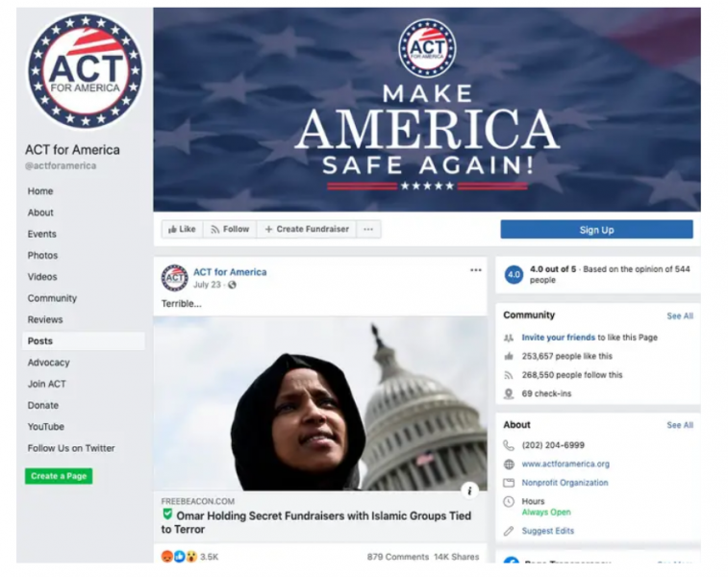Click the Make America Safe Again cover photo
Image resolution: width=728 pixels, height=577 pixels.
[x=427, y=110]
